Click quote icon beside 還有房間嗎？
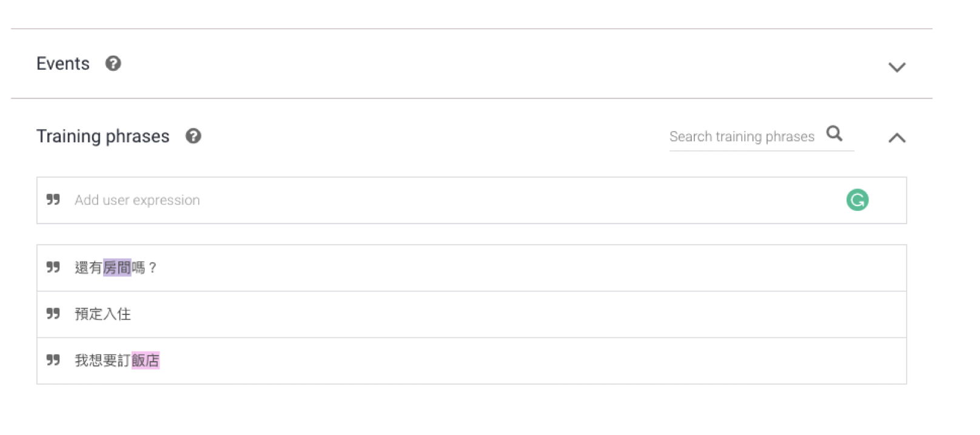Image resolution: width=980 pixels, height=435 pixels. click(x=53, y=267)
